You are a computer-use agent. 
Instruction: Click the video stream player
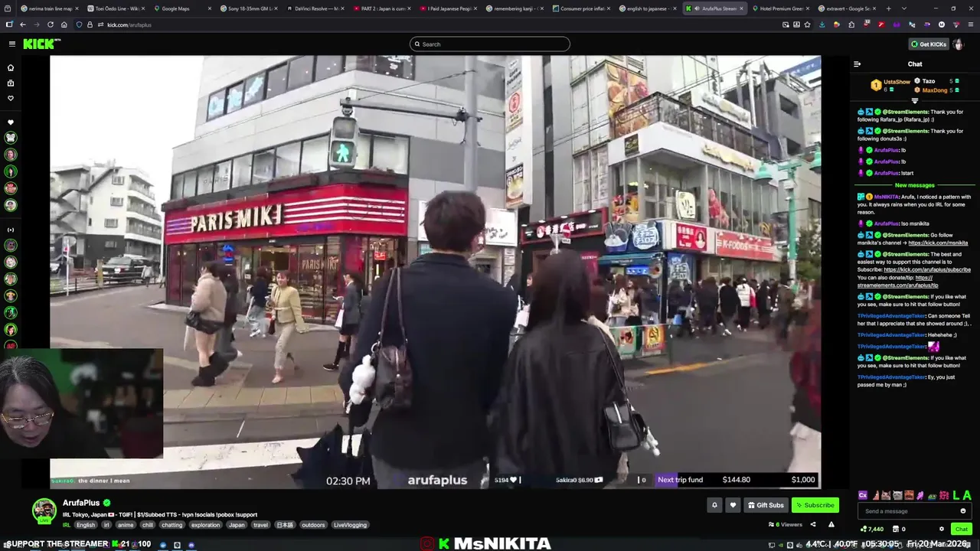pyautogui.click(x=436, y=272)
